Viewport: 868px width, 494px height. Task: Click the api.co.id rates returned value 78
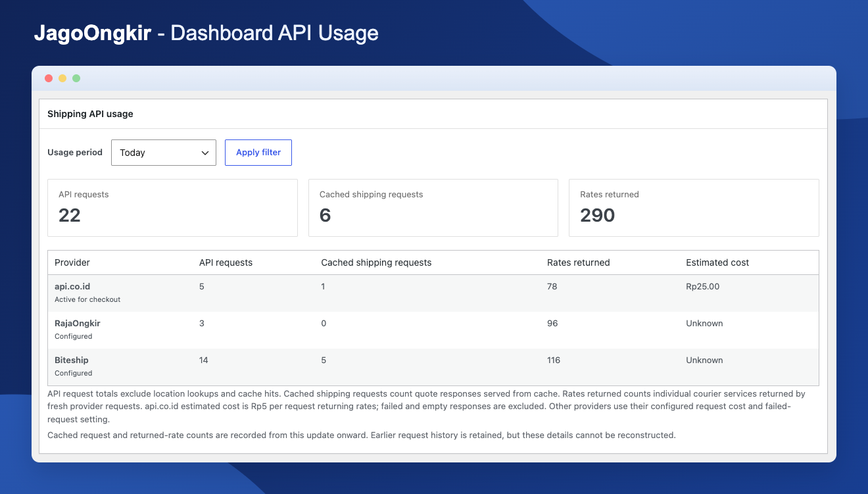click(552, 287)
